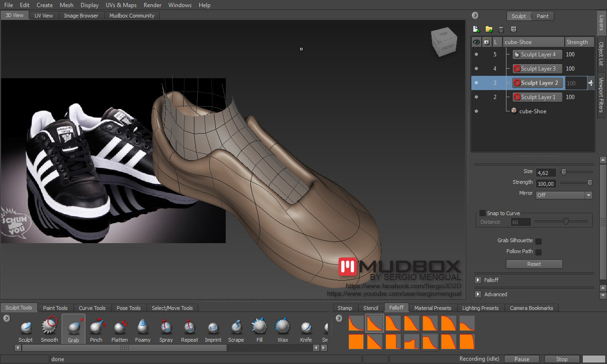The width and height of the screenshot is (607, 364).
Task: Expand the Advanced section
Action: point(478,294)
